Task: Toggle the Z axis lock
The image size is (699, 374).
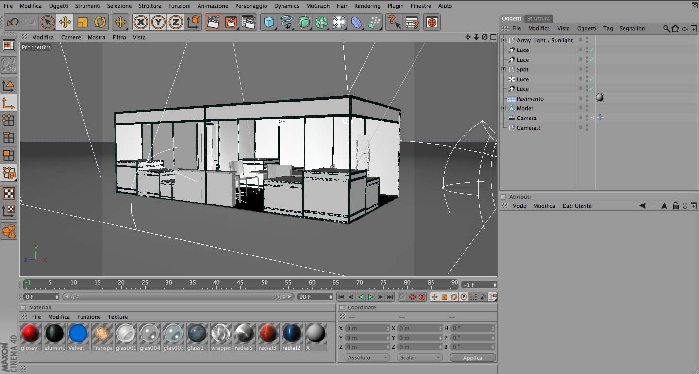Action: (x=176, y=22)
